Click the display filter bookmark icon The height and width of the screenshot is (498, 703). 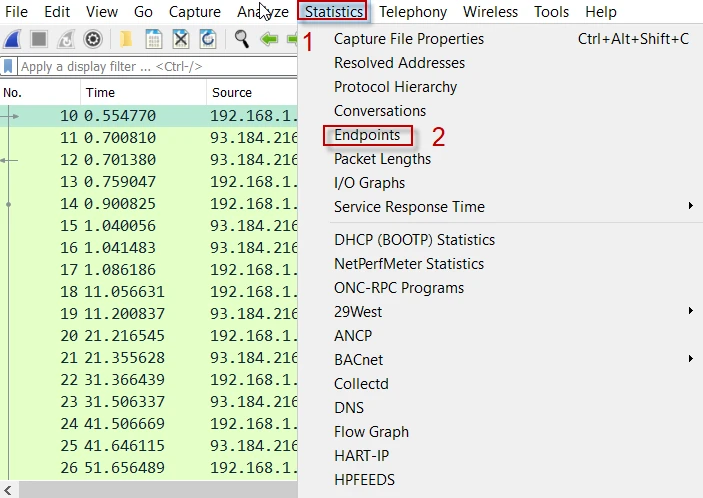(9, 67)
